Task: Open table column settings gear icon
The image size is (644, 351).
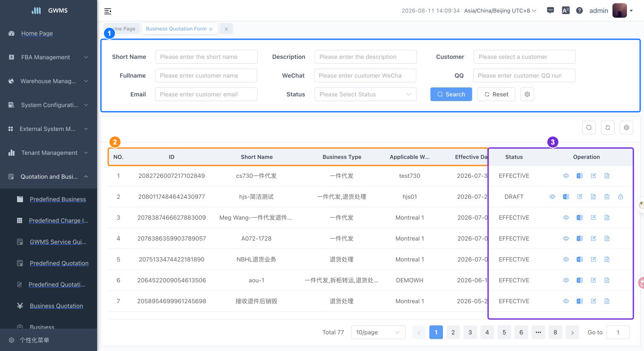Action: (x=626, y=128)
